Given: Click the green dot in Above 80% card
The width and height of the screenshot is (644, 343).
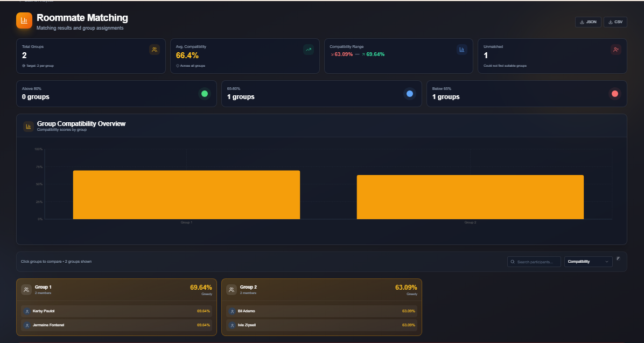Looking at the screenshot, I should tap(205, 94).
